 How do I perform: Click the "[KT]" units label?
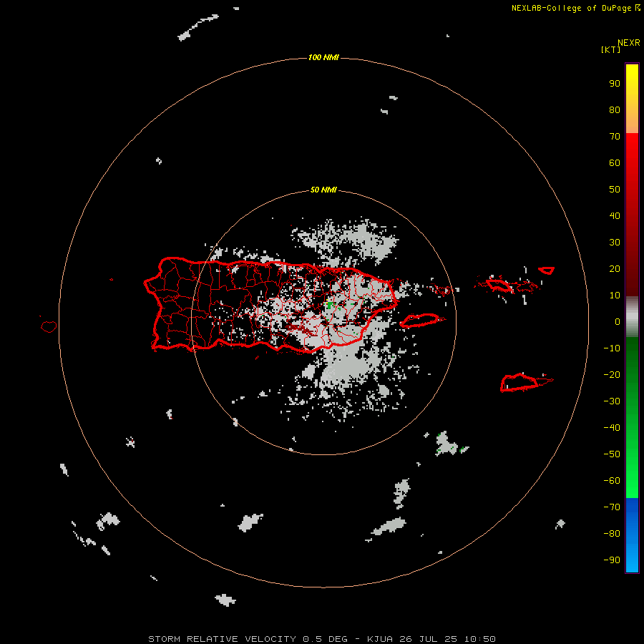point(610,49)
